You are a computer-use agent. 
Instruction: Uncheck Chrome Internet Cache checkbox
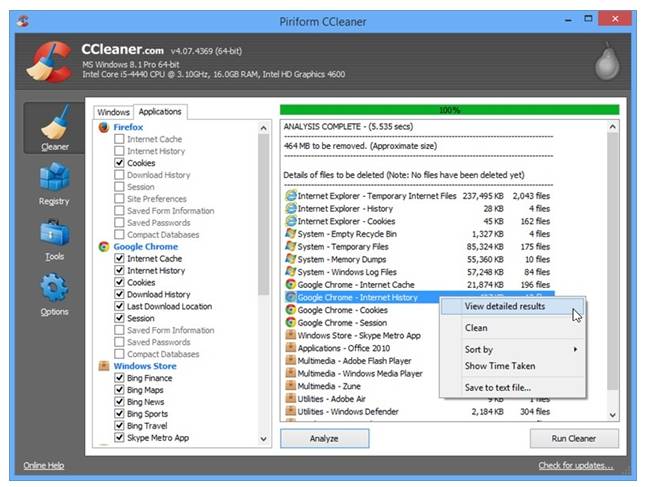pyautogui.click(x=119, y=258)
